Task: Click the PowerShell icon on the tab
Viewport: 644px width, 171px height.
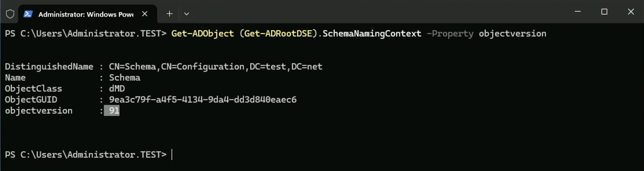Action: click(x=28, y=14)
